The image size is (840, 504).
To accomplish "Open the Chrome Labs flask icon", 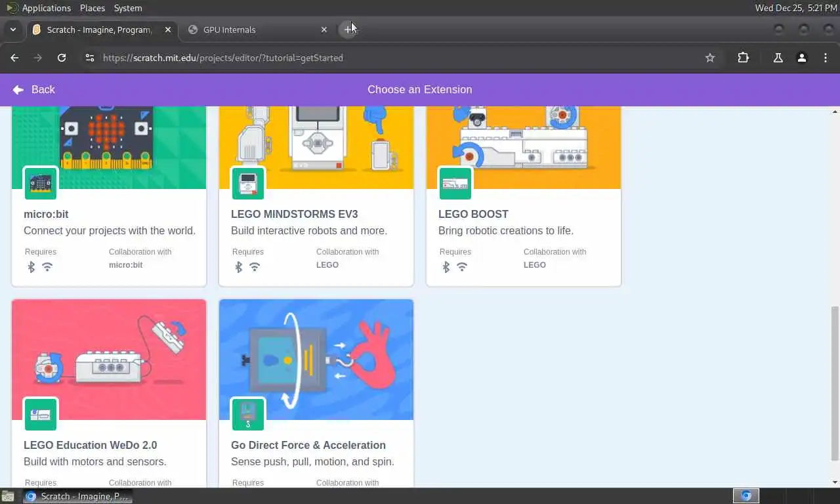I will click(x=778, y=58).
